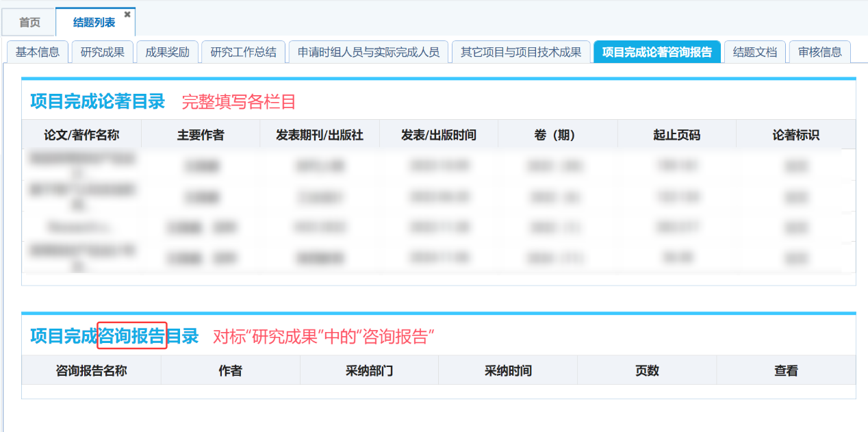Image resolution: width=868 pixels, height=432 pixels.
Task: Close the 结题列表 tab with its x icon
Action: point(127,14)
